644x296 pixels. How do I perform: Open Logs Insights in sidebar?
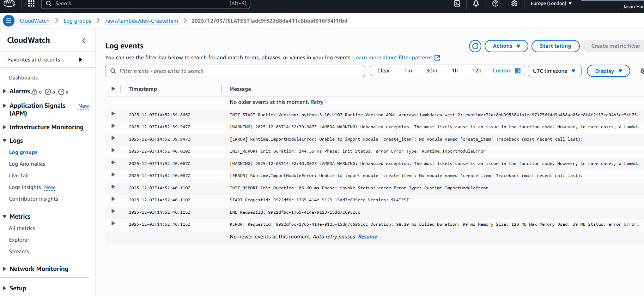(x=25, y=187)
